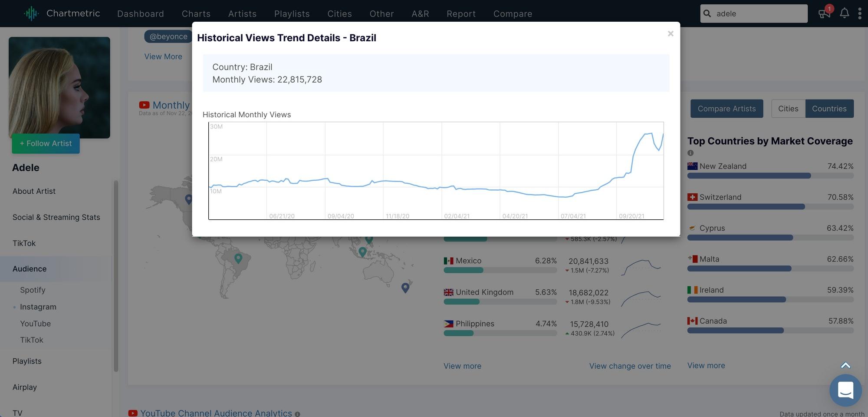
Task: Click the New Zealand flag icon
Action: (692, 166)
